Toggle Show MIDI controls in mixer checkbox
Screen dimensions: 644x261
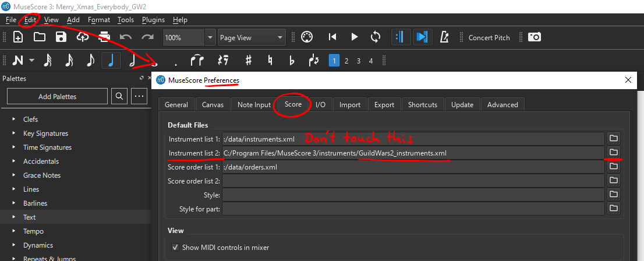coord(175,248)
